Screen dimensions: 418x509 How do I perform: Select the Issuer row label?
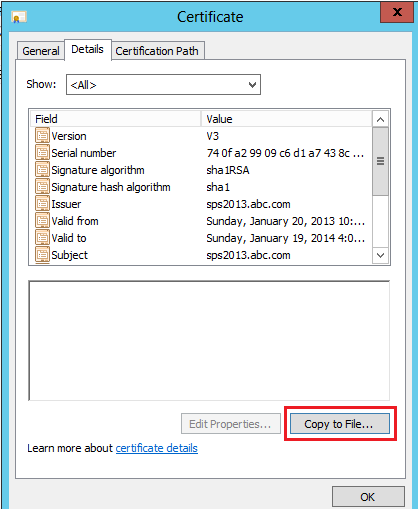tap(66, 204)
